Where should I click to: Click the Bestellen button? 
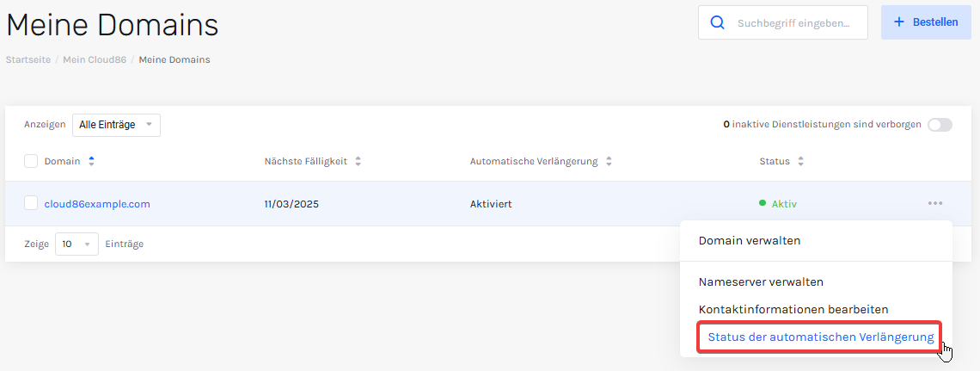click(926, 22)
